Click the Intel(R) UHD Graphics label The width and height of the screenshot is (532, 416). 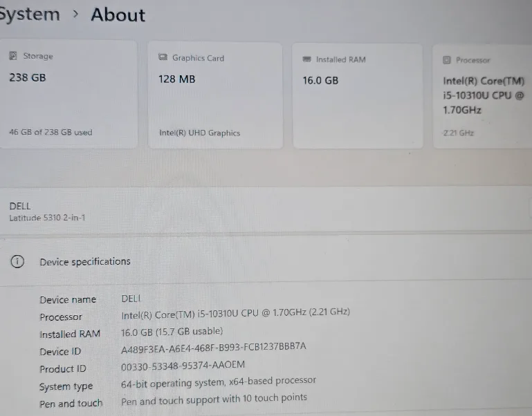[199, 133]
